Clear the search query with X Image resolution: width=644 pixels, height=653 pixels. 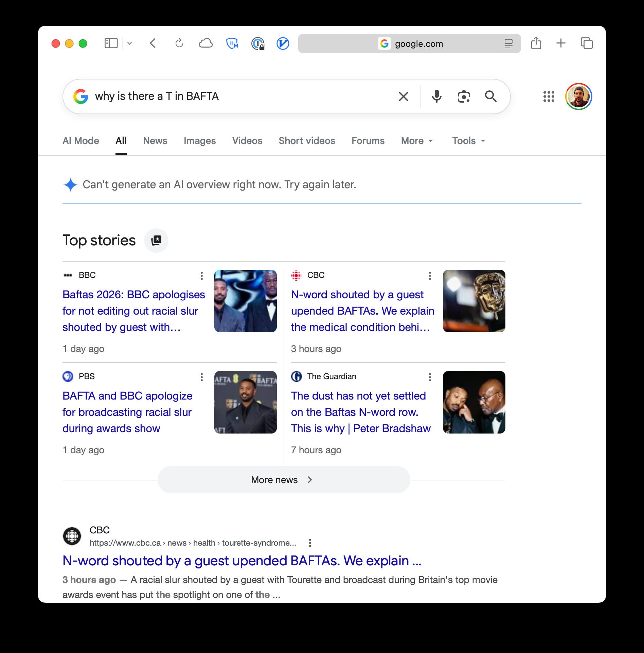click(x=403, y=96)
